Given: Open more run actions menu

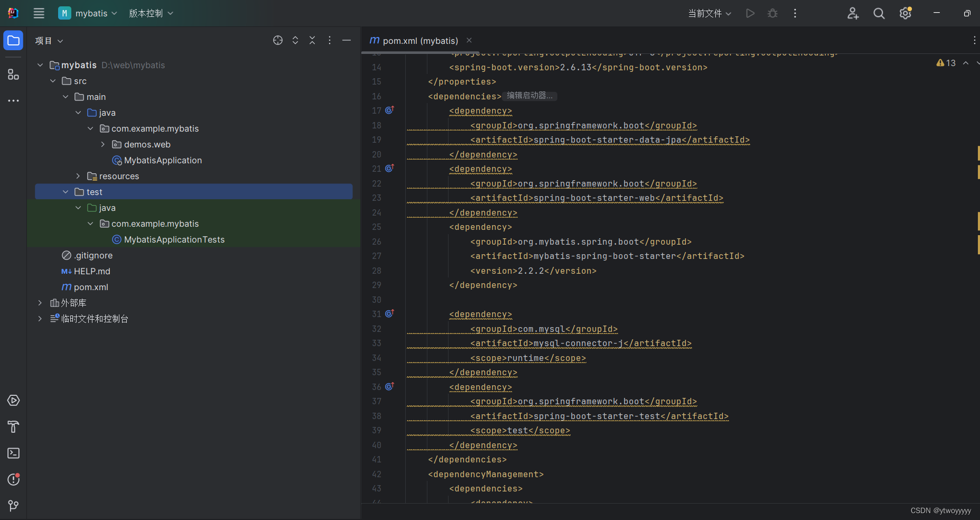Looking at the screenshot, I should click(x=795, y=13).
